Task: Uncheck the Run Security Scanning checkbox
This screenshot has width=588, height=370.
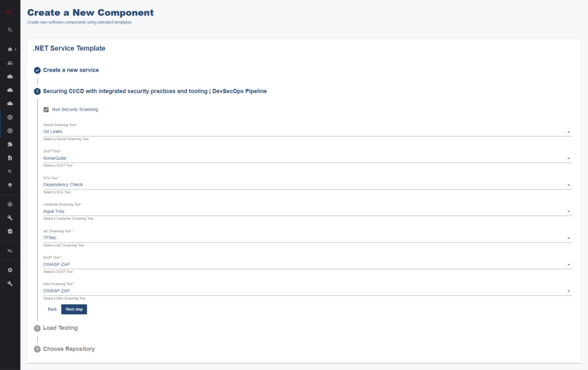Action: [47, 109]
